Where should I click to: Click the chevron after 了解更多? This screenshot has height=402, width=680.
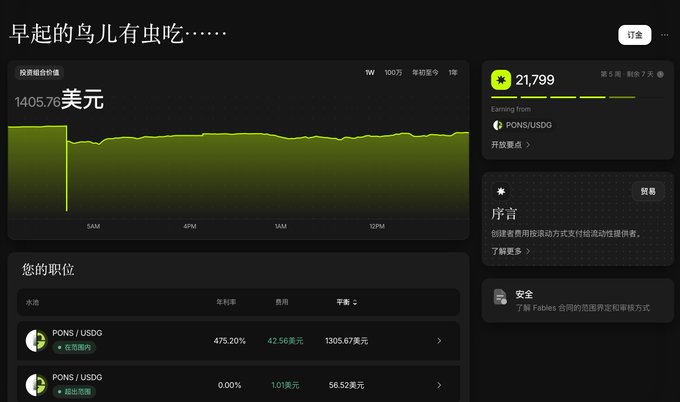tap(528, 251)
